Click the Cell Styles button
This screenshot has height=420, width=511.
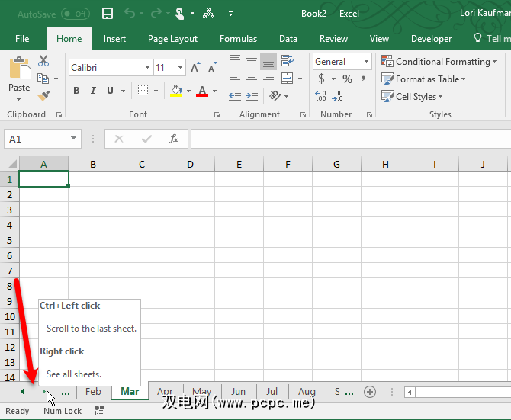tap(412, 97)
